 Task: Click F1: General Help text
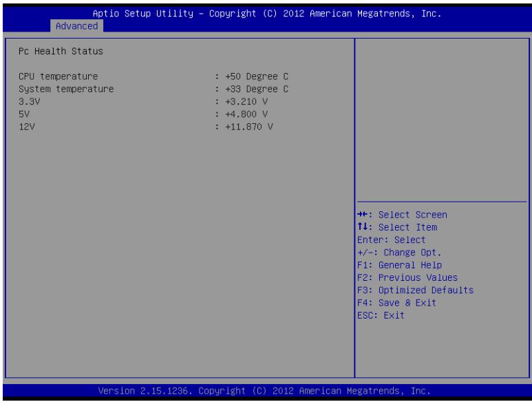399,265
